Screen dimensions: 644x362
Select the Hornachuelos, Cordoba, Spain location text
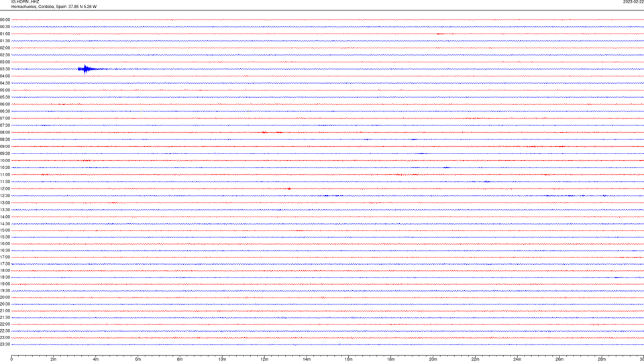coord(39,7)
